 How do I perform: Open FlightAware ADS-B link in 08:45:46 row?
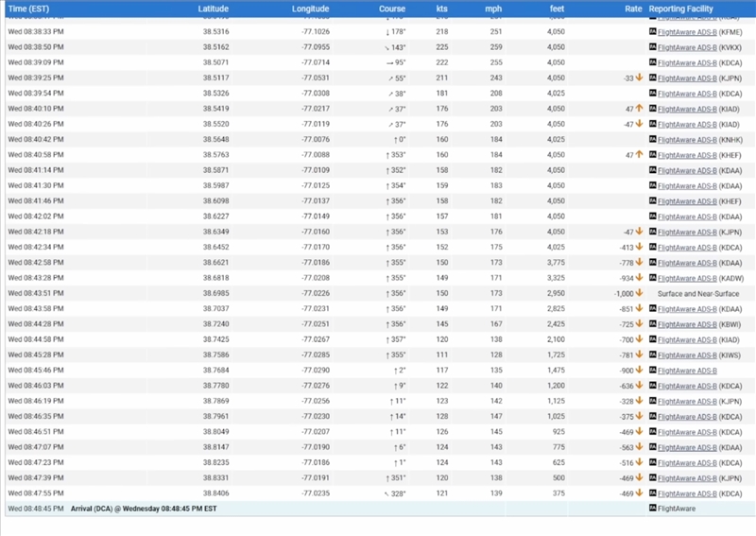(687, 371)
